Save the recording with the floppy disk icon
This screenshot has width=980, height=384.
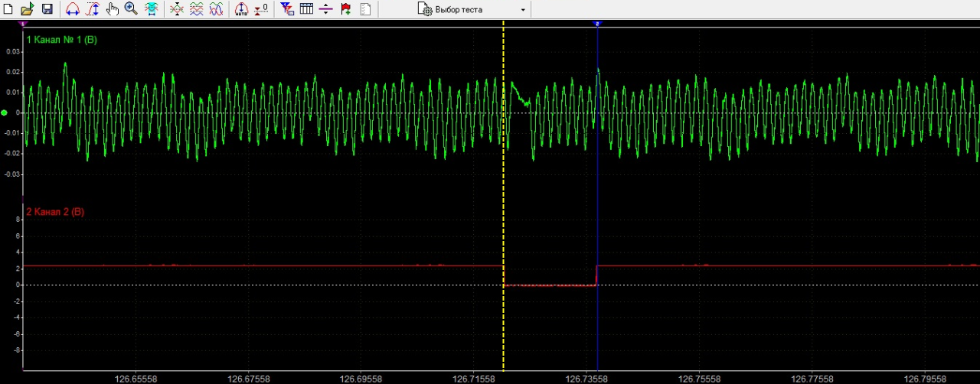pos(47,9)
